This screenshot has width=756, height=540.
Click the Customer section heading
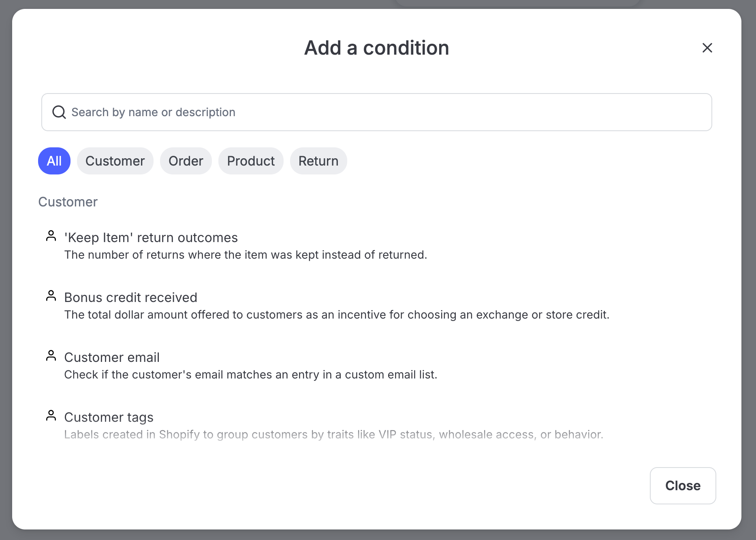[68, 202]
